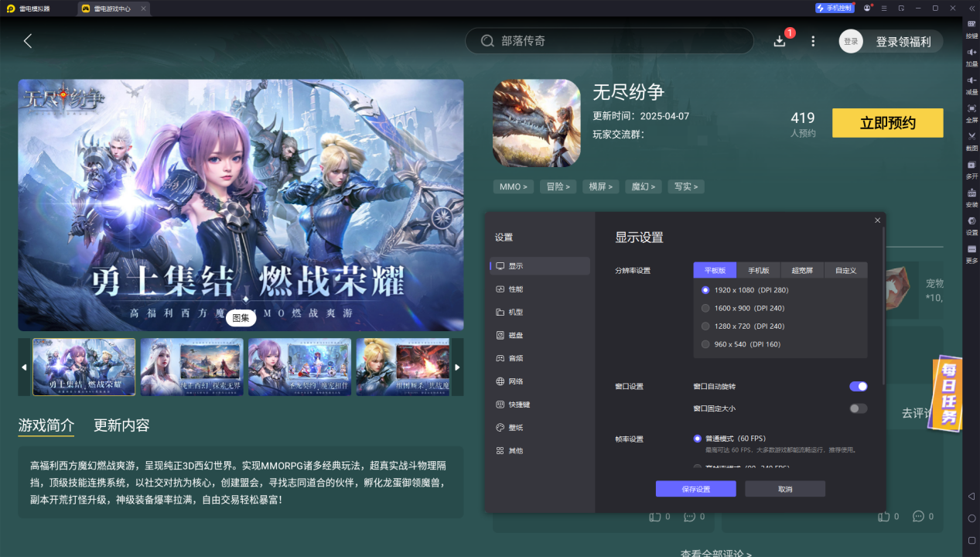Open 磁盘 settings category
Image resolution: width=980 pixels, height=557 pixels.
pos(541,335)
